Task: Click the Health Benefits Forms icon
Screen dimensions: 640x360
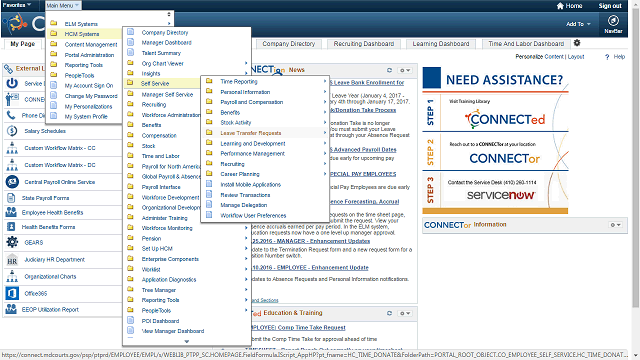Action: pos(11,227)
